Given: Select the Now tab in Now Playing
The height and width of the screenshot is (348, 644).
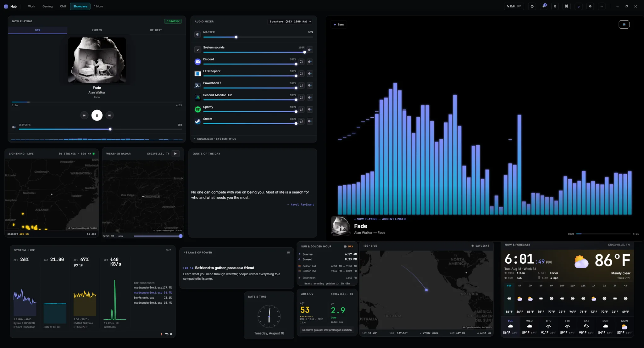Looking at the screenshot, I should coord(38,30).
